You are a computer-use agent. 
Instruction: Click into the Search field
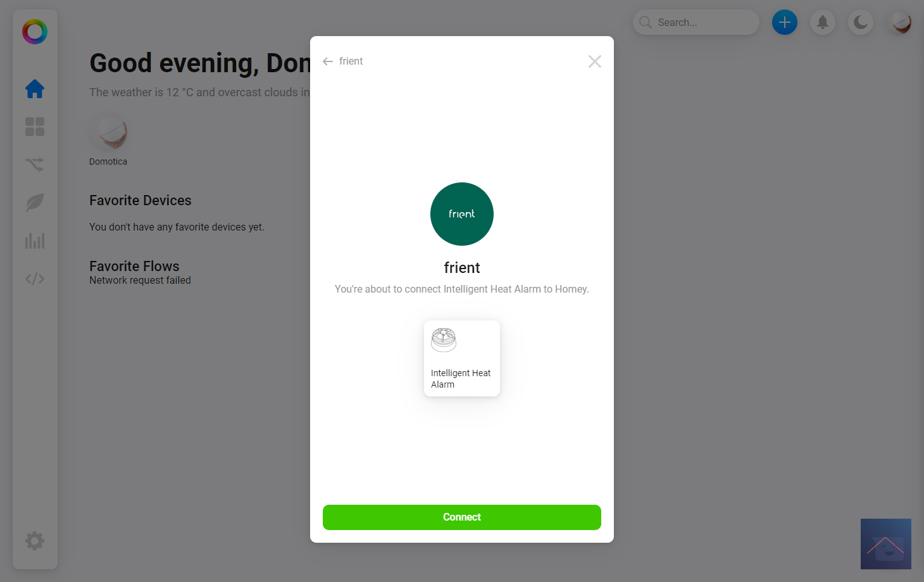point(696,22)
